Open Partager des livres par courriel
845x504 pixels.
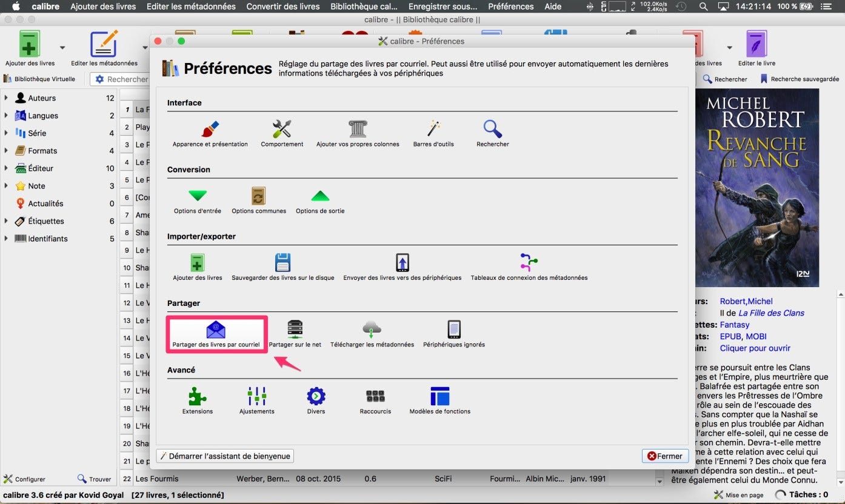pyautogui.click(x=216, y=334)
